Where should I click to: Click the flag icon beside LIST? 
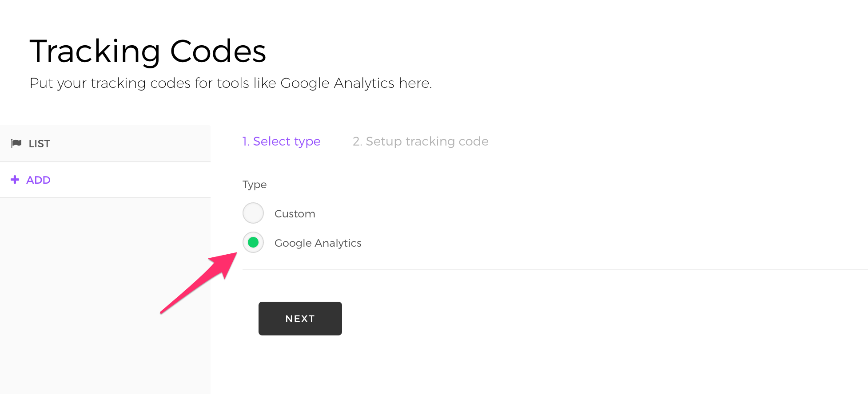pos(16,143)
